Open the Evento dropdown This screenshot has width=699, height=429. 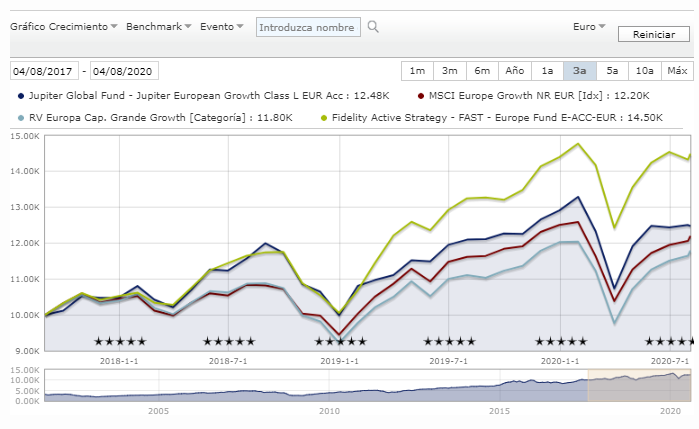point(222,27)
